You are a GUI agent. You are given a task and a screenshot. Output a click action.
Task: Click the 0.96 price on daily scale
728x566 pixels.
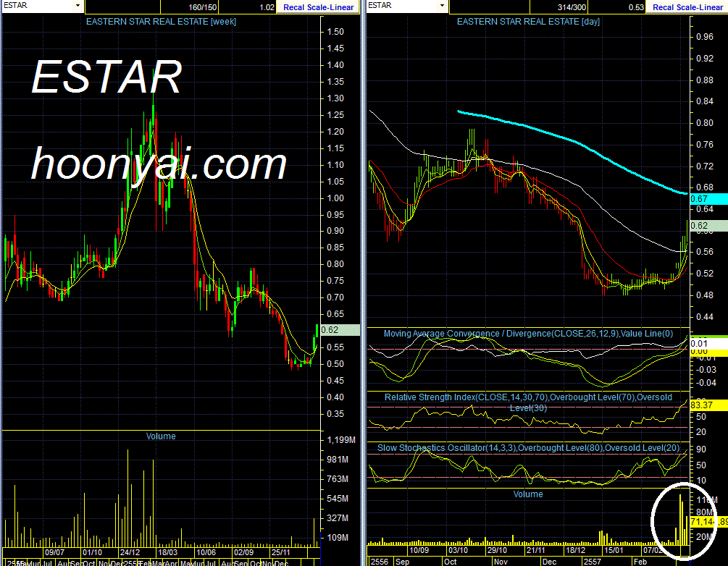point(705,37)
